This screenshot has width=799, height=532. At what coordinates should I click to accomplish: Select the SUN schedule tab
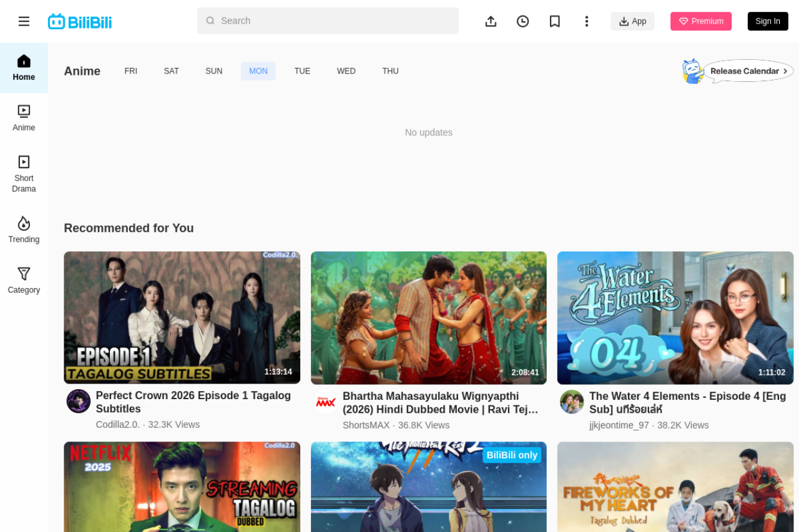213,71
